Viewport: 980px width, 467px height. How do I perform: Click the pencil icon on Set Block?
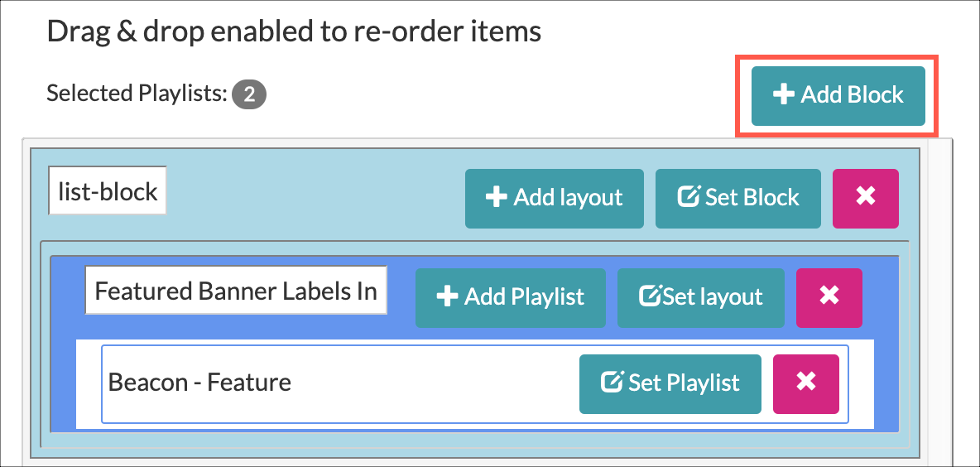pyautogui.click(x=689, y=198)
